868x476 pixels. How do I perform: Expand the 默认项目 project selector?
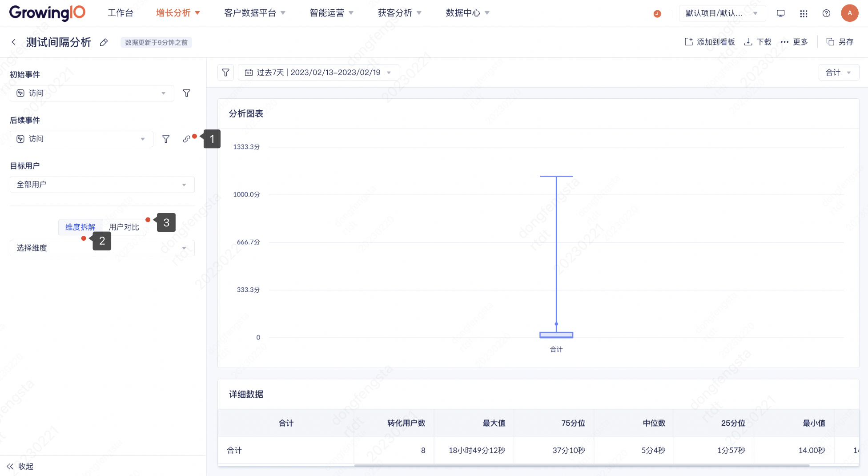[722, 13]
